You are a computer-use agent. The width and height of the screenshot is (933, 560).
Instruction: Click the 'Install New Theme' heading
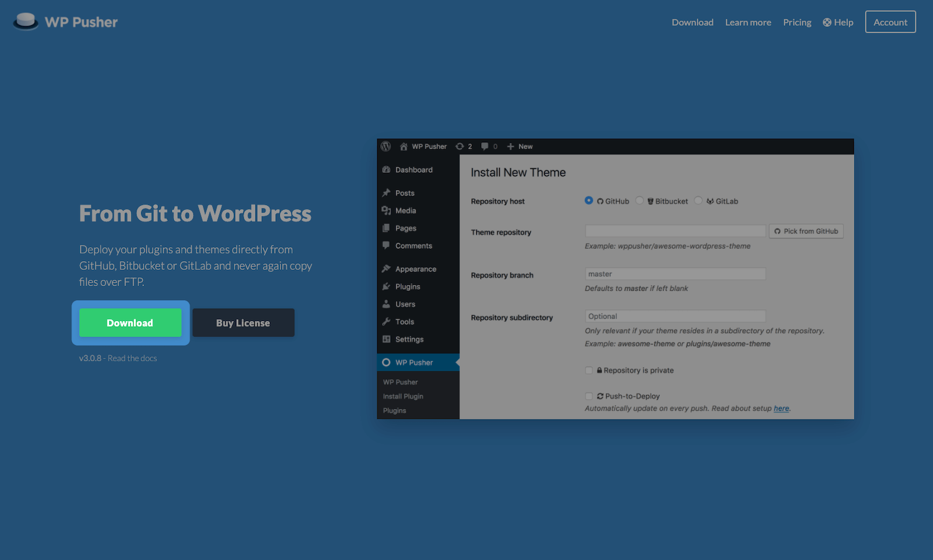pyautogui.click(x=518, y=172)
